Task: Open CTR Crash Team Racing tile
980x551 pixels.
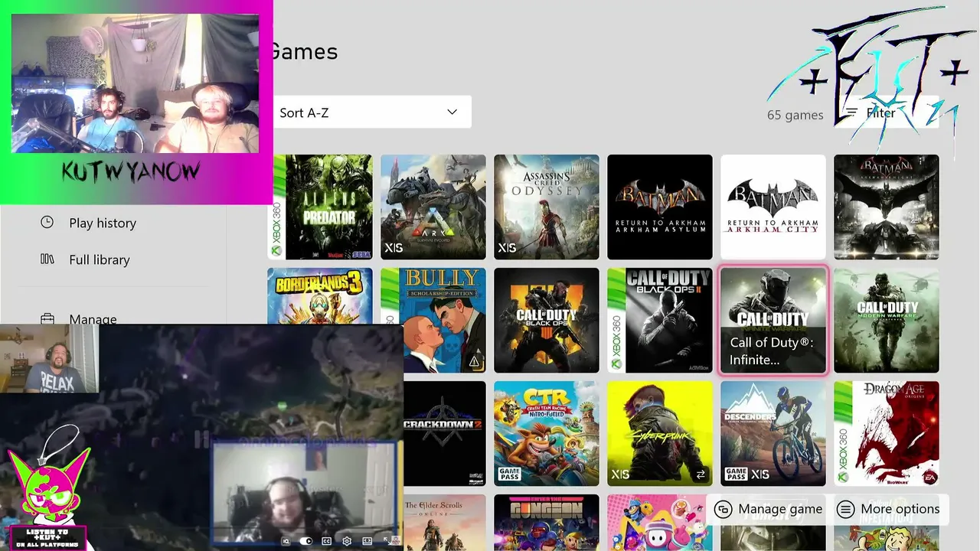Action: point(547,433)
